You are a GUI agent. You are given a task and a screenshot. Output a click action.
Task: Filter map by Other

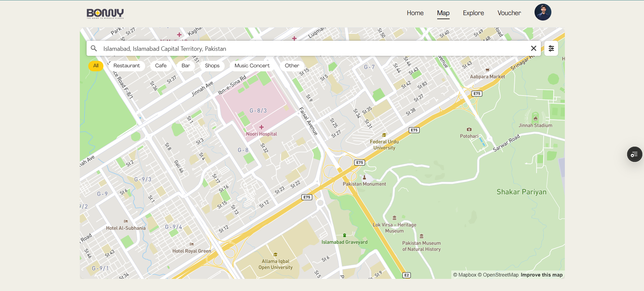coord(292,66)
